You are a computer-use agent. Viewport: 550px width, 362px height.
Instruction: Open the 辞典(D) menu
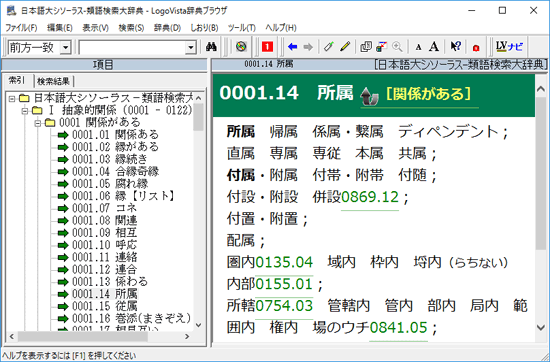click(167, 28)
